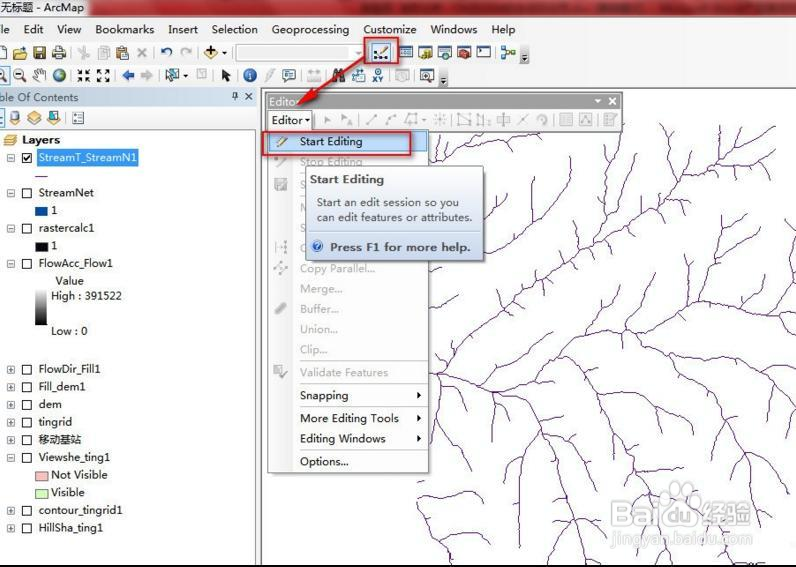Expand the dem layer

click(11, 405)
